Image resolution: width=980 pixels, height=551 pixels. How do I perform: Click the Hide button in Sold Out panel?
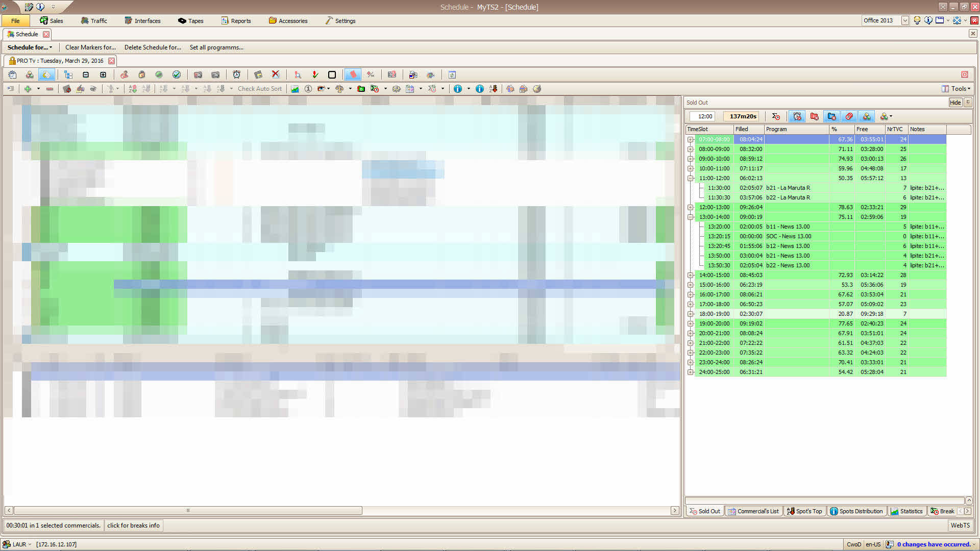coord(955,103)
